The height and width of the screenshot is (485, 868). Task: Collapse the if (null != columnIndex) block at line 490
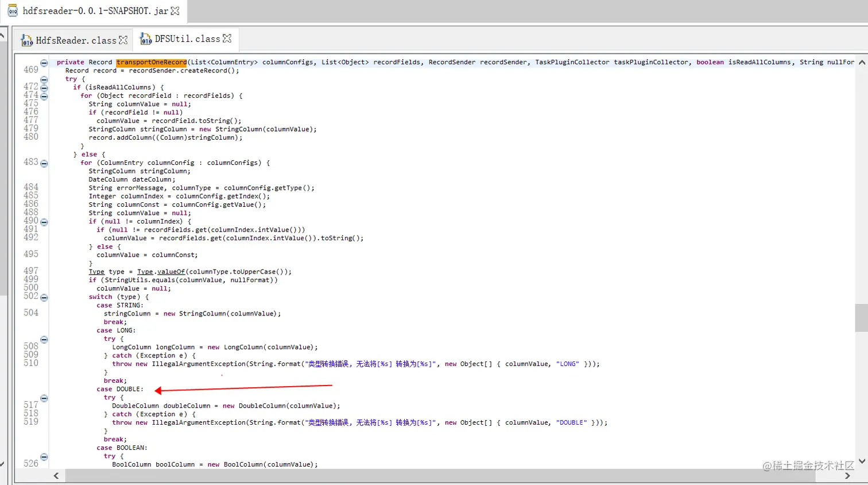click(x=44, y=222)
